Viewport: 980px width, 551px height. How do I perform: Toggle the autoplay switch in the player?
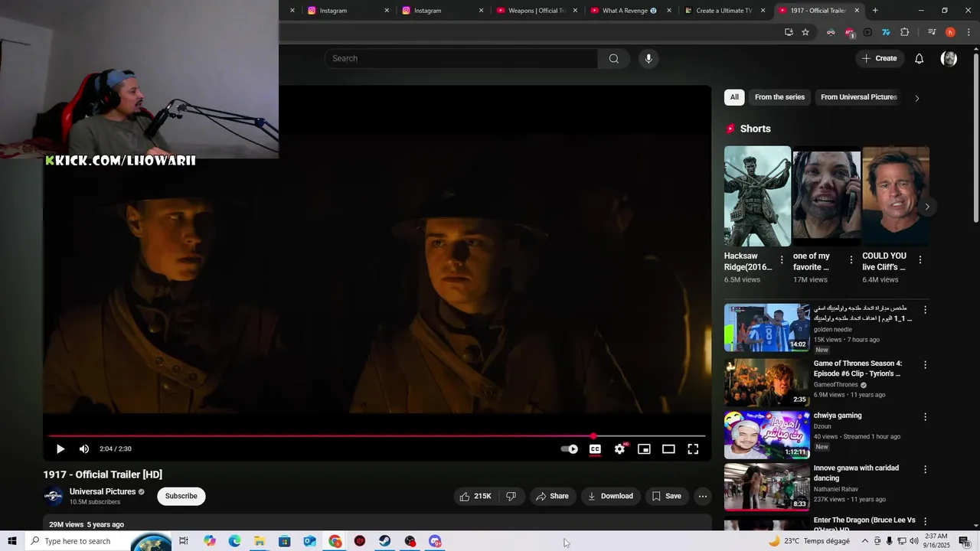point(570,449)
